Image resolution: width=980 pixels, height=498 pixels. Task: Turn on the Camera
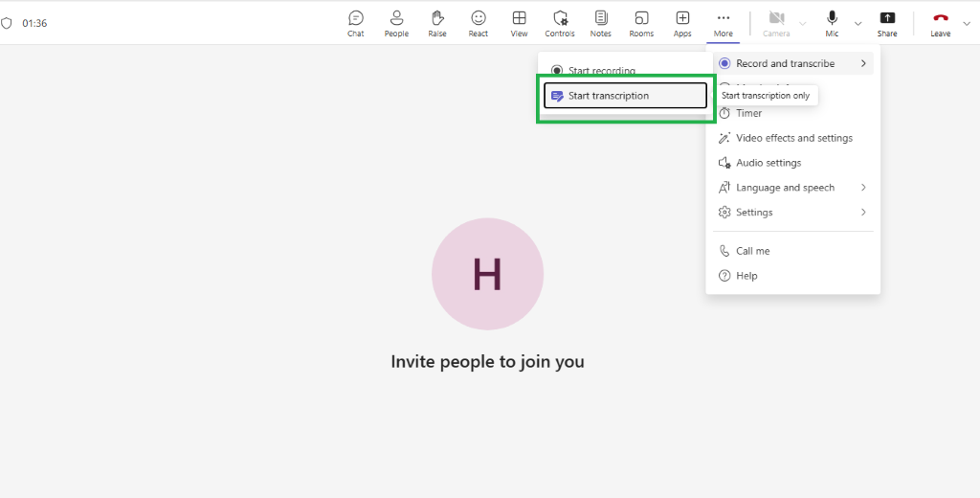tap(776, 24)
